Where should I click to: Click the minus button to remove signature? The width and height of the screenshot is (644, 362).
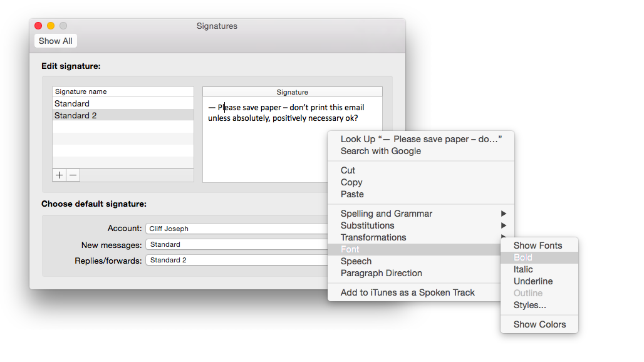click(x=73, y=175)
